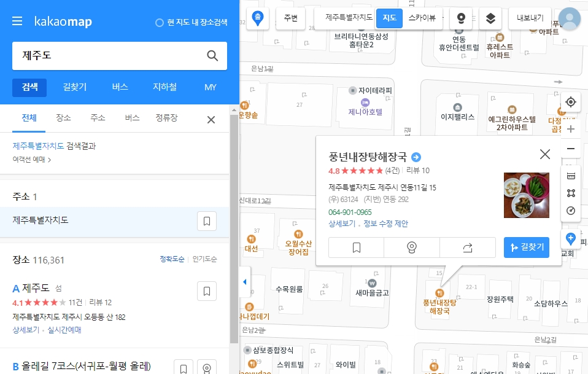Click the 새마을금고 map marker
The image size is (588, 374).
click(x=372, y=283)
